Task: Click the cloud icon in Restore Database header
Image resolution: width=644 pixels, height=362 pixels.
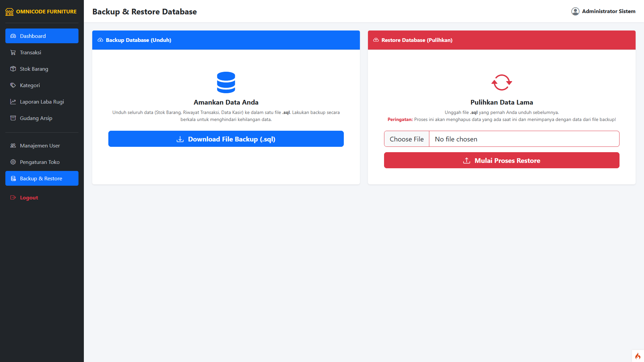Action: coord(376,40)
